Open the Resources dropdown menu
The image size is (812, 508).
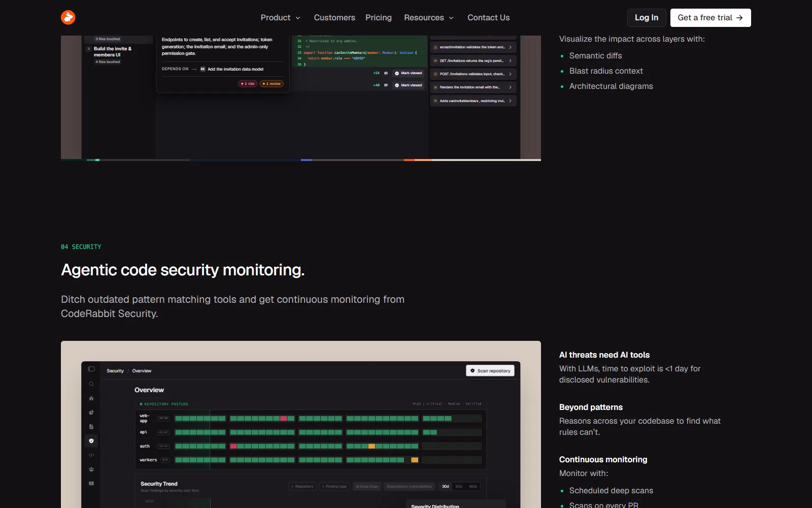(x=429, y=18)
